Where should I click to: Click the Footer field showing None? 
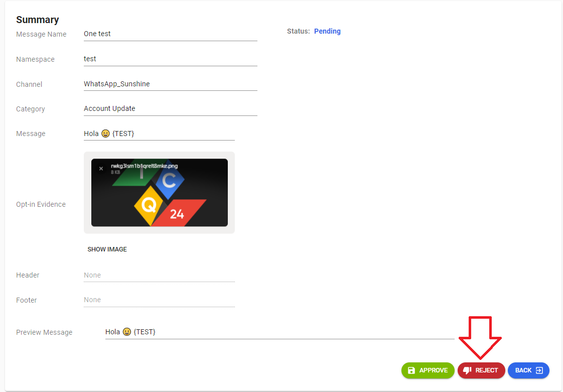tap(159, 300)
